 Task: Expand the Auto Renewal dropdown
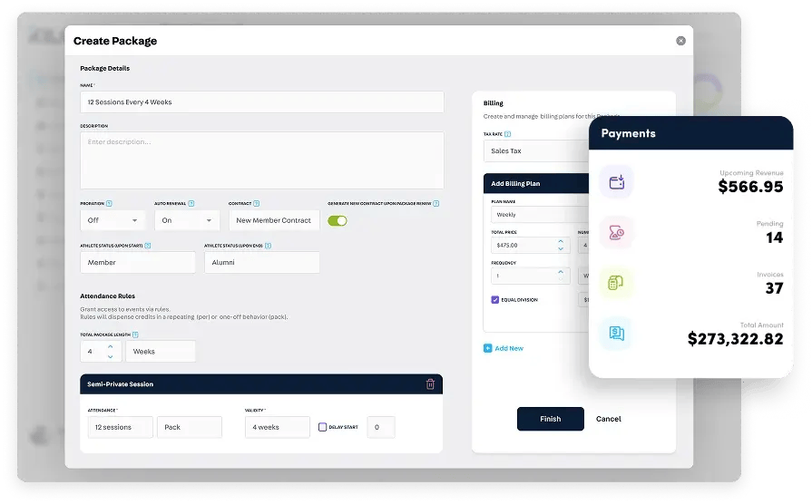tap(187, 220)
